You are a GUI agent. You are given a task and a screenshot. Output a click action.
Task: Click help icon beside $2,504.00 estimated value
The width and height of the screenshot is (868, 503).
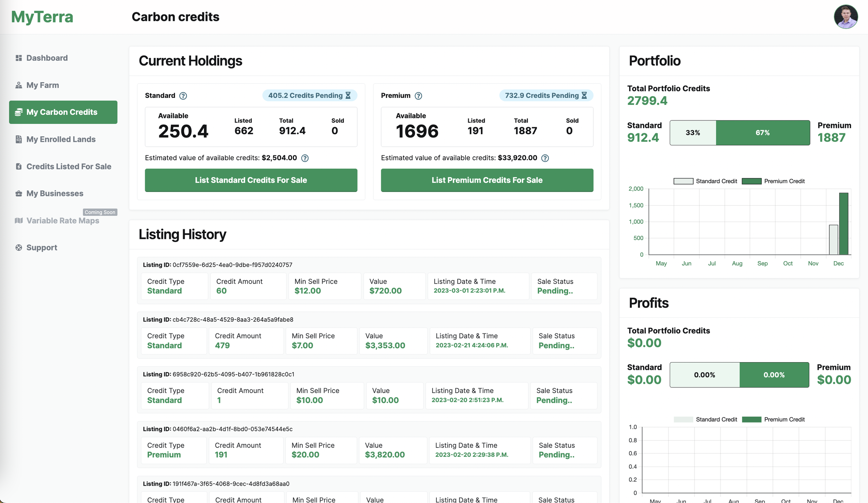(305, 158)
